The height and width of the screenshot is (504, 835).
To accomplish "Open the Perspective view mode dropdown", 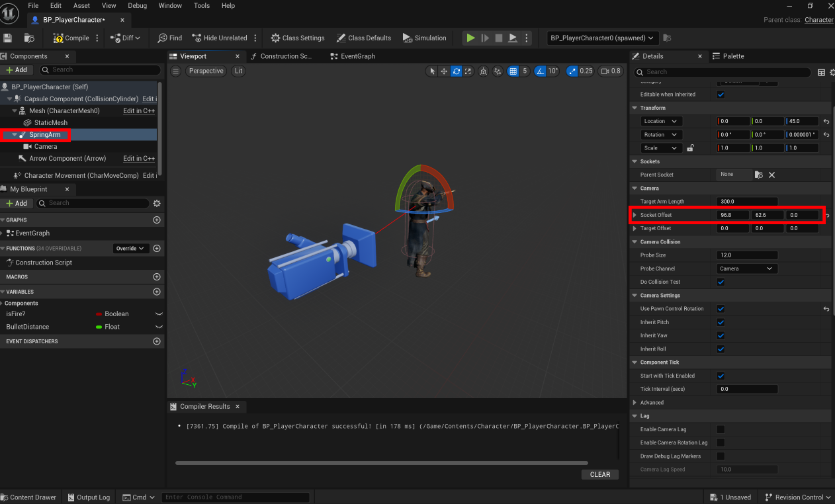I will [x=206, y=71].
